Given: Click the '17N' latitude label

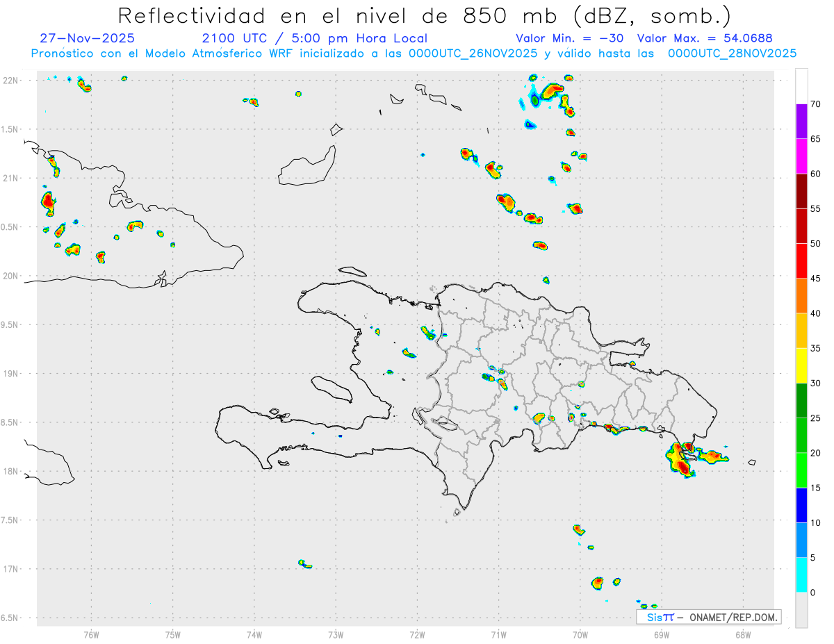Looking at the screenshot, I should [10, 569].
